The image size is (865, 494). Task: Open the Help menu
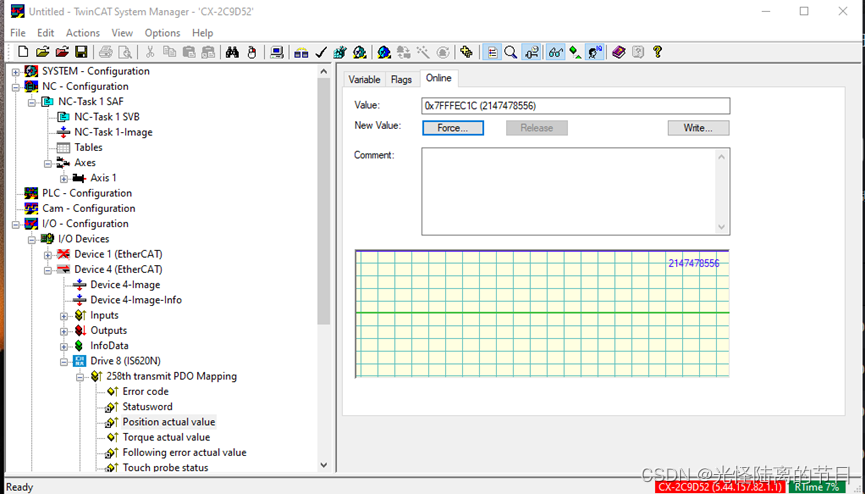(x=202, y=33)
